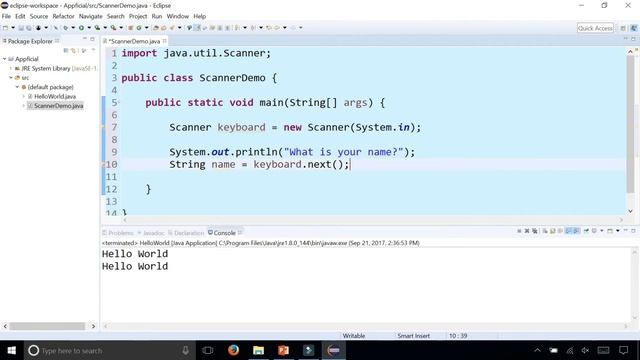Toggle Show Console on Standard Error
Image resolution: width=640 pixels, height=360 pixels.
point(576,231)
